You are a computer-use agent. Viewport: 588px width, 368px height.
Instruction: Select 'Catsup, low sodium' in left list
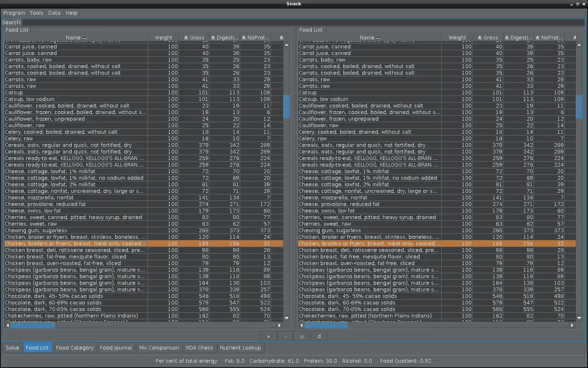[30, 99]
